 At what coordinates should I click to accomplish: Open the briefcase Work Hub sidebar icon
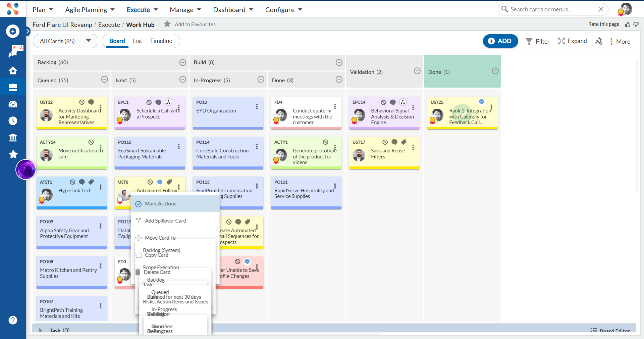click(x=13, y=87)
